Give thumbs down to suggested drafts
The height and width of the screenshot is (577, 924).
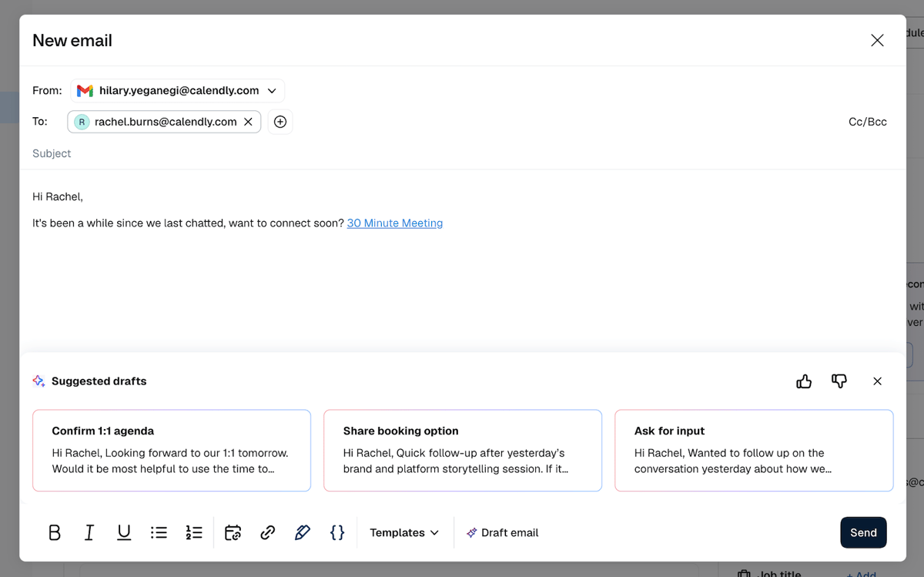(839, 381)
